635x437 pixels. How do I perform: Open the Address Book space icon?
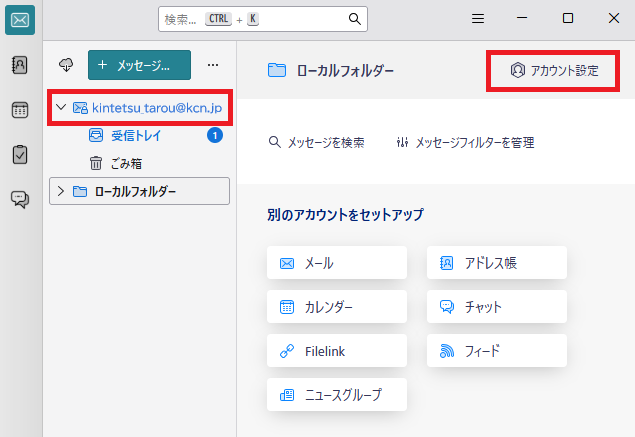20,64
